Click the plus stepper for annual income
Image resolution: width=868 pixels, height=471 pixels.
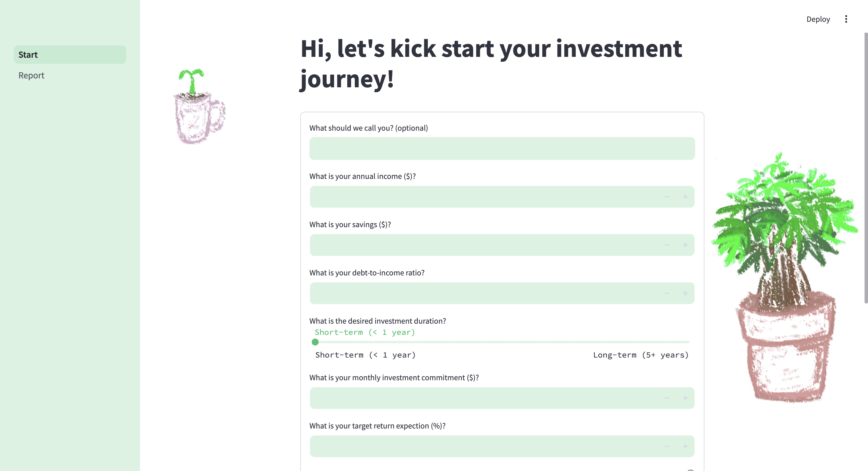[685, 197]
